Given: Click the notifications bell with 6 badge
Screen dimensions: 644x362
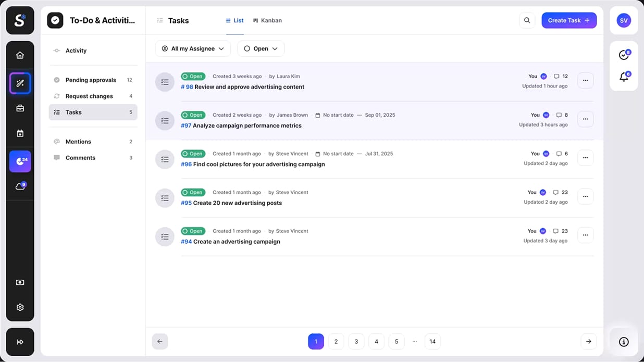Looking at the screenshot, I should [x=624, y=76].
